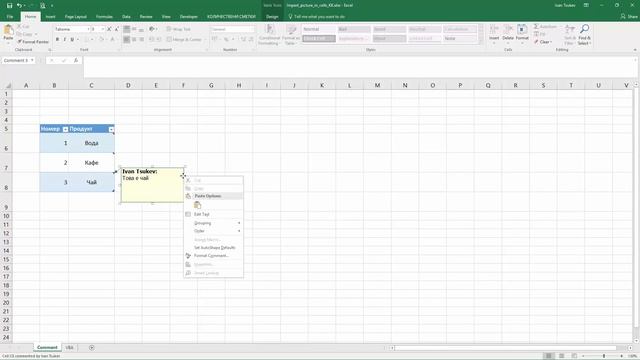Image resolution: width=640 pixels, height=360 pixels.
Task: Click the Select All corner triangle
Action: tap(8, 85)
